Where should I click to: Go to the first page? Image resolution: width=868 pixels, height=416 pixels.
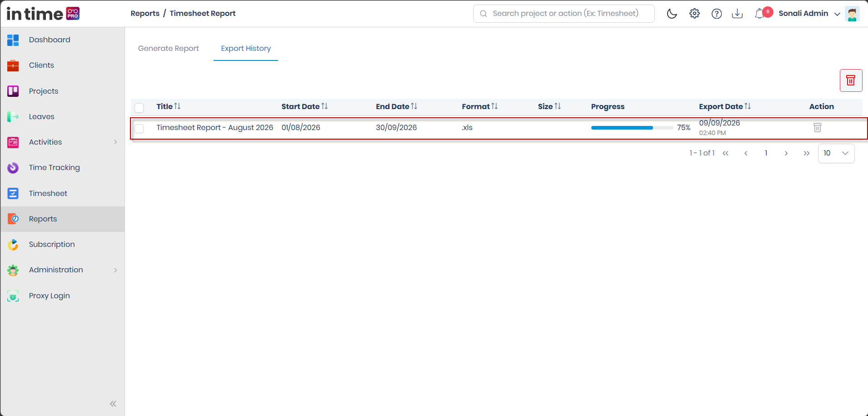pyautogui.click(x=725, y=153)
